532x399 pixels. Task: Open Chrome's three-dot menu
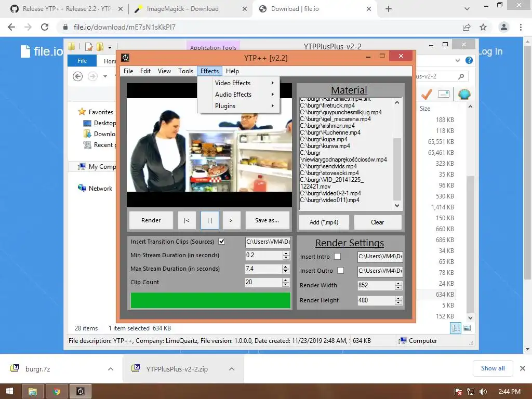tap(521, 27)
